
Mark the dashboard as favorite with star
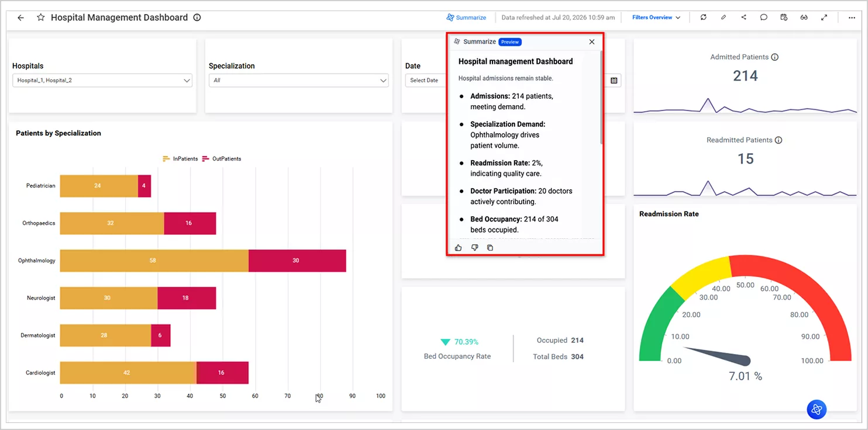click(40, 18)
